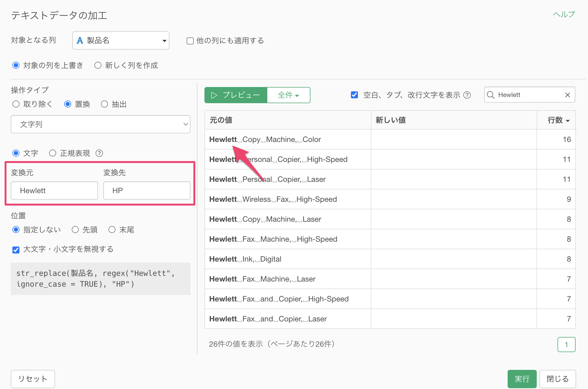
Task: Select row Hewlett Copy Machine, Color
Action: coord(390,140)
